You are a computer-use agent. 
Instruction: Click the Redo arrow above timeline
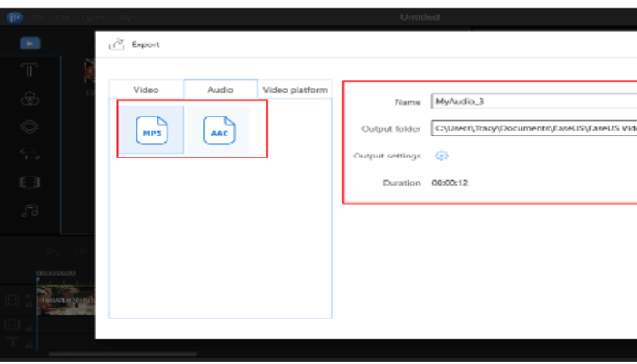[79, 252]
